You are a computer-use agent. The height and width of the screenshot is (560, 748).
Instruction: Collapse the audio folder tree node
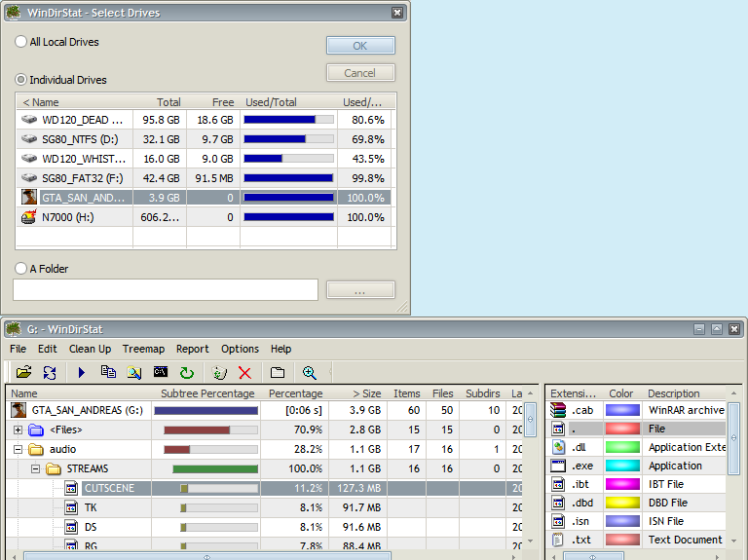coord(18,449)
